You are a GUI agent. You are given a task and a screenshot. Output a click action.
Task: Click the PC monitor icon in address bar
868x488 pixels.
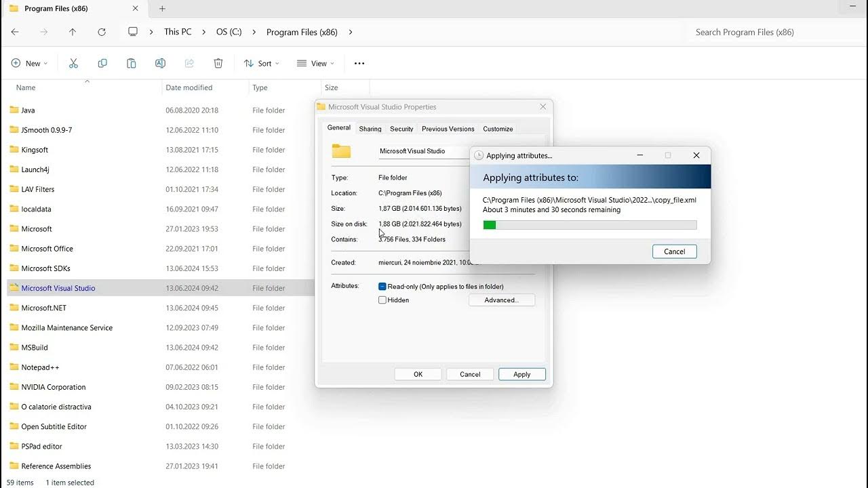click(133, 32)
